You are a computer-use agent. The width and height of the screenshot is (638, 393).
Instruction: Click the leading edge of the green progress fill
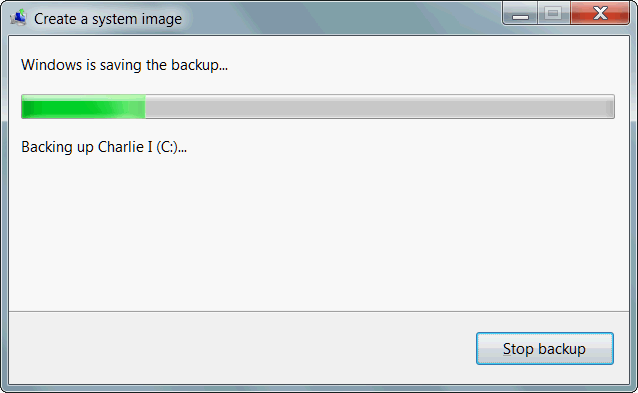144,107
